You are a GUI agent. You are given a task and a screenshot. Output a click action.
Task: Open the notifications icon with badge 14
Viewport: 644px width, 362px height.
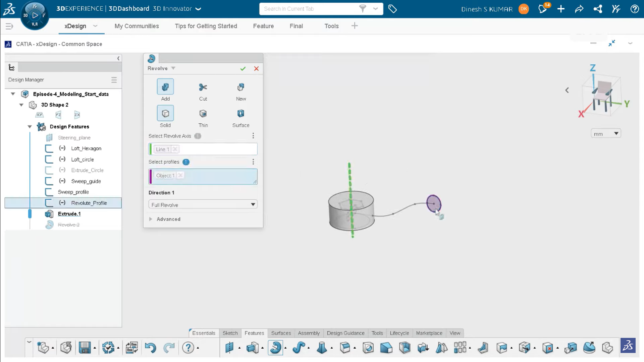click(x=543, y=8)
